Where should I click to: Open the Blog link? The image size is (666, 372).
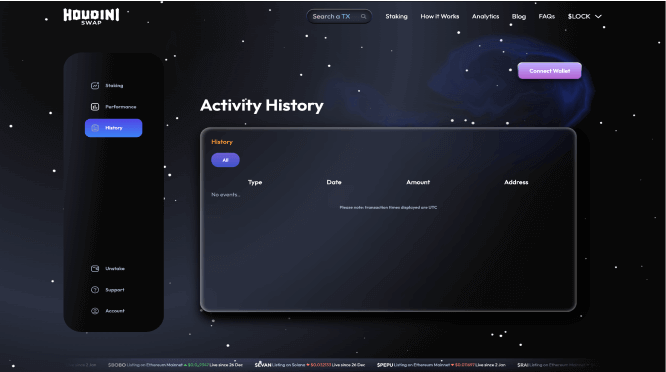point(519,17)
